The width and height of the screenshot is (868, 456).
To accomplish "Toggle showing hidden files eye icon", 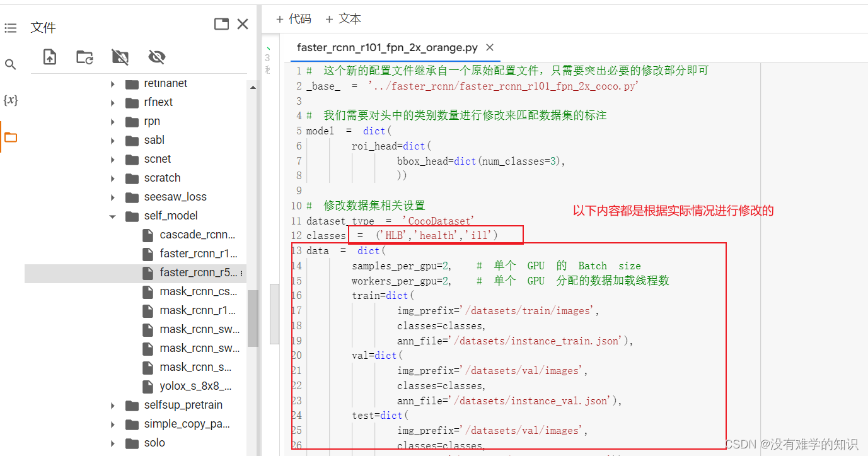I will (x=156, y=57).
